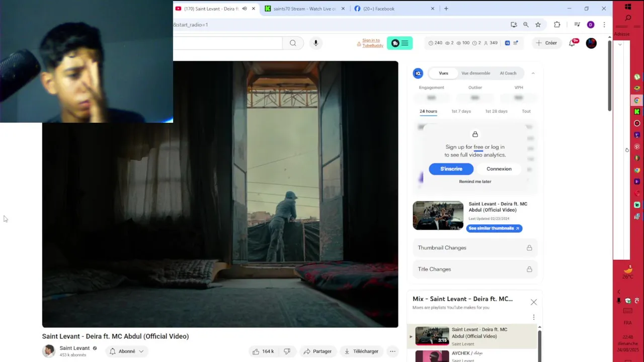Click the lock icon on Title Changes
The width and height of the screenshot is (644, 362).
529,269
